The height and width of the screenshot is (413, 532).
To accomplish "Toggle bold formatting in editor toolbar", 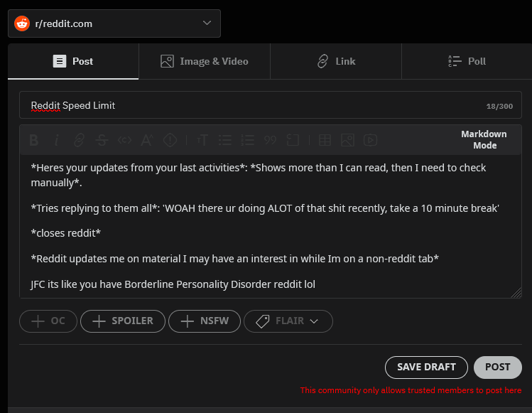I will click(33, 140).
